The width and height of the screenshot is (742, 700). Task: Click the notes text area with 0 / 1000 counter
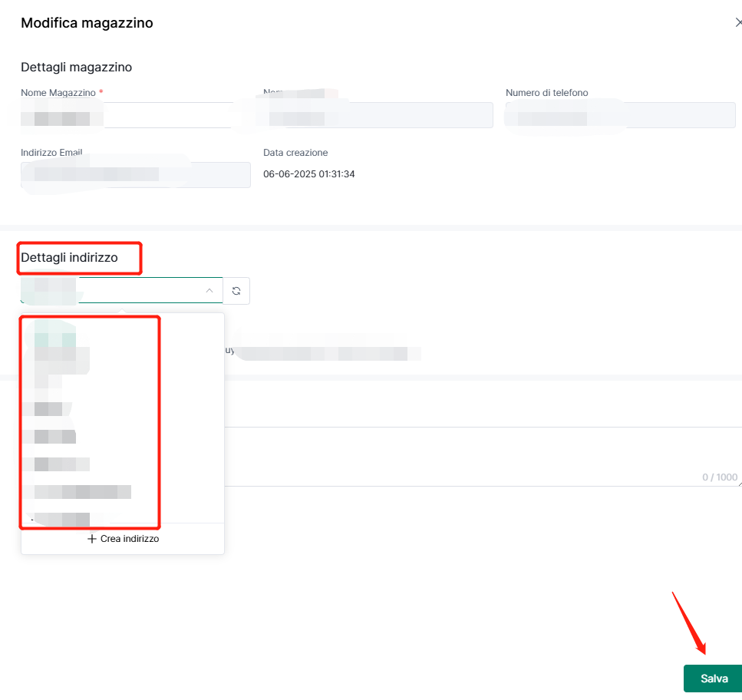click(x=482, y=456)
